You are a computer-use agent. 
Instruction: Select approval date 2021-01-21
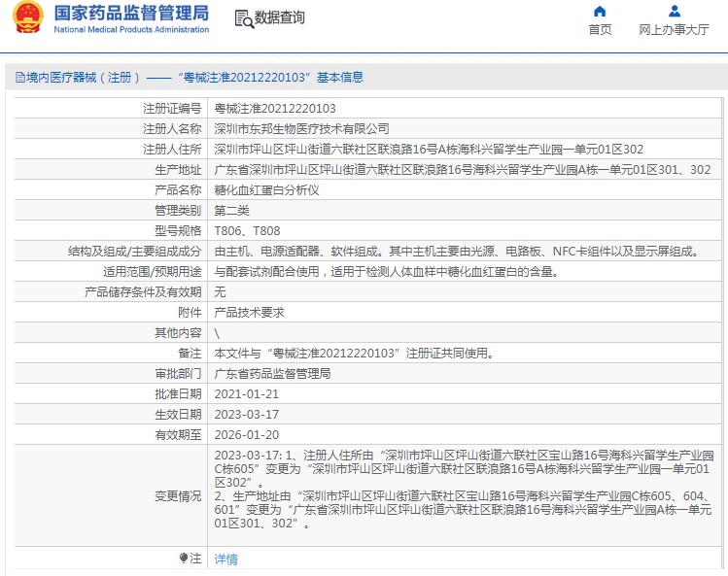246,393
